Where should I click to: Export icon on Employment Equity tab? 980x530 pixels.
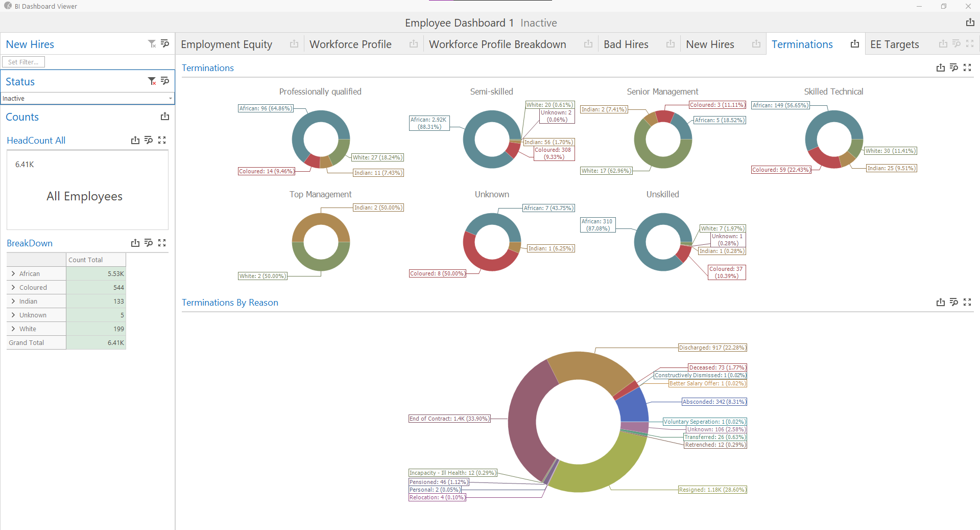point(294,44)
